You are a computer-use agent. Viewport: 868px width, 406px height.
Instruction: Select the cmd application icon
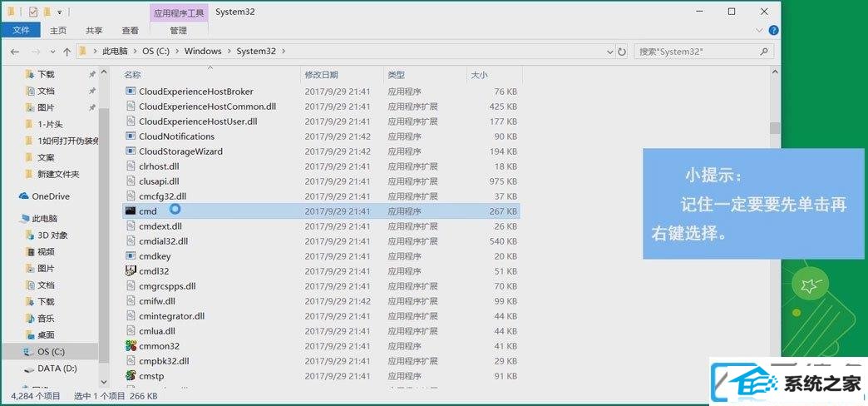pos(131,211)
